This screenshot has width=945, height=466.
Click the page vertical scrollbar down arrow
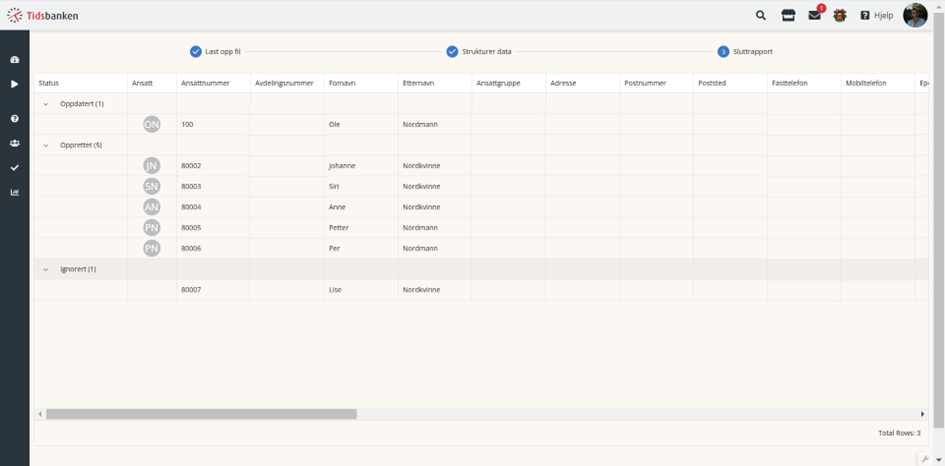click(x=938, y=459)
